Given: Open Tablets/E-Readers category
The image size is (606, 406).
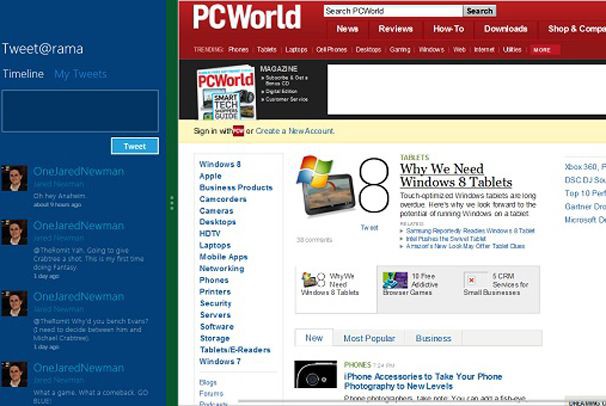Looking at the screenshot, I should [x=235, y=350].
